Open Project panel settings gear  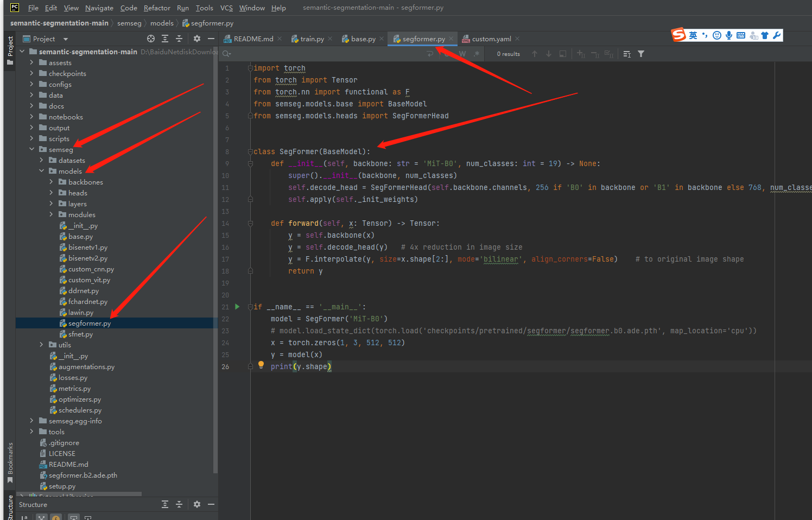coord(197,39)
